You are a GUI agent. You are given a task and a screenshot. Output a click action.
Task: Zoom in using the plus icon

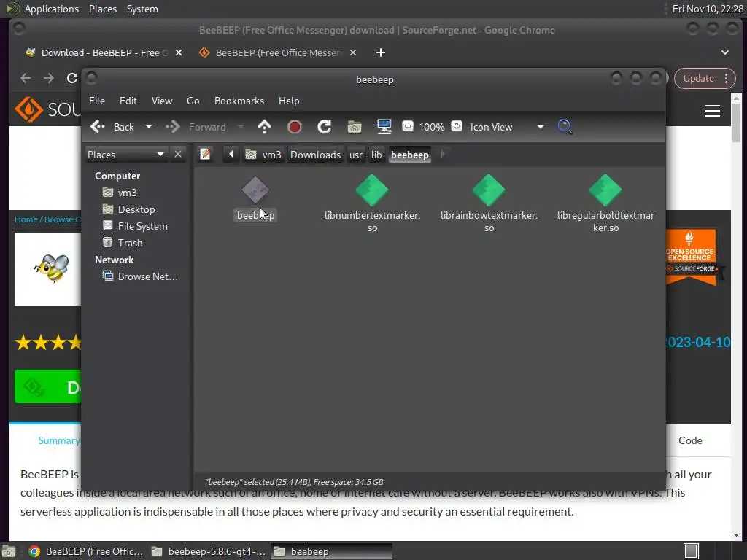457,127
